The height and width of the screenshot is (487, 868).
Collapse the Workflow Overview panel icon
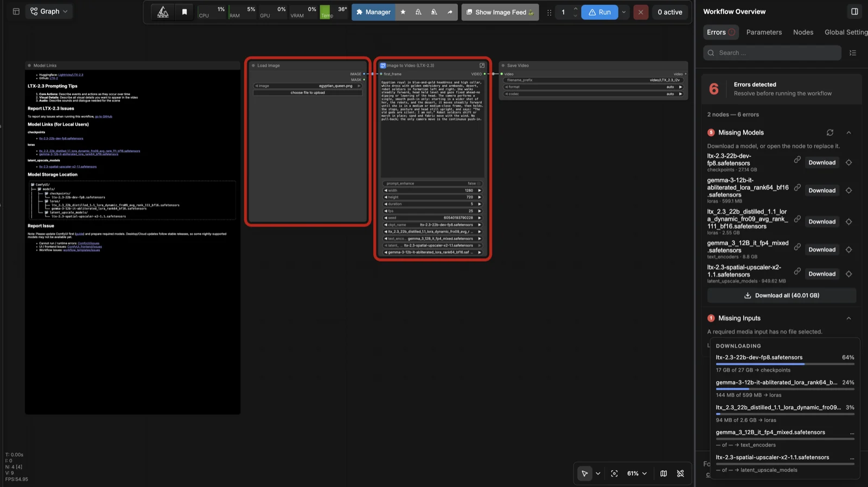pyautogui.click(x=854, y=11)
